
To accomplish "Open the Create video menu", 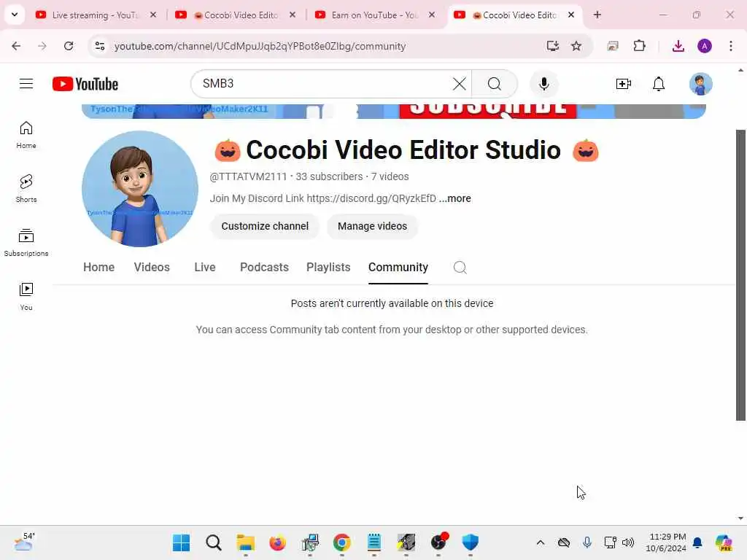I will [623, 84].
